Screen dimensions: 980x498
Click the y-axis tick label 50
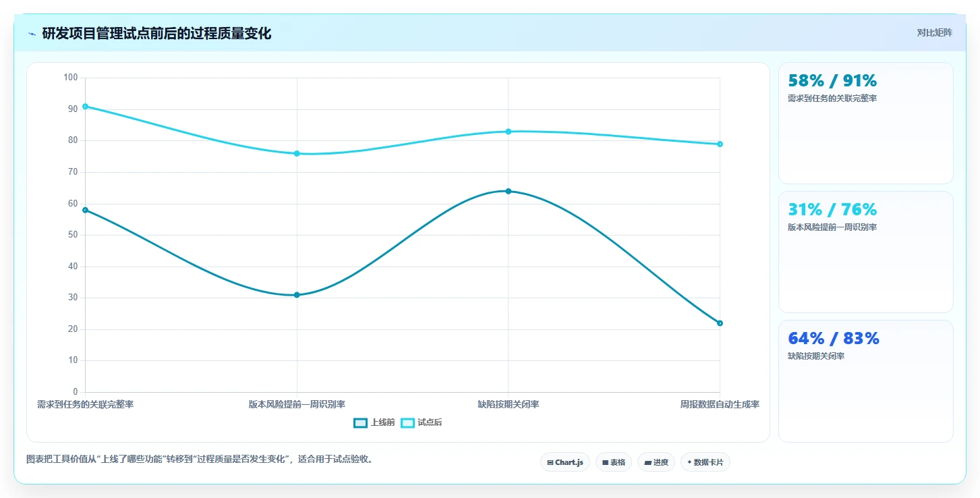click(x=73, y=235)
